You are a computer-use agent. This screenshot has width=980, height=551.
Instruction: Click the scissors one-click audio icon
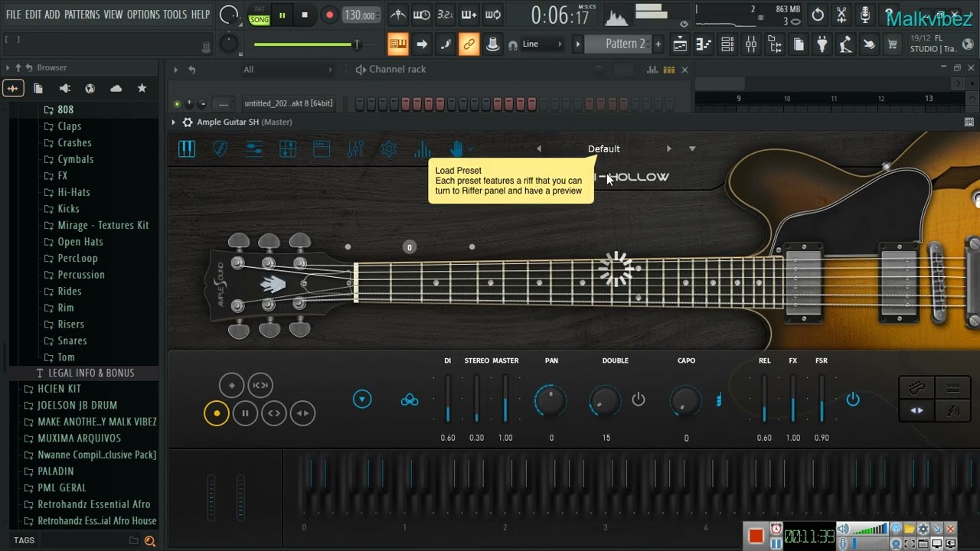[841, 15]
